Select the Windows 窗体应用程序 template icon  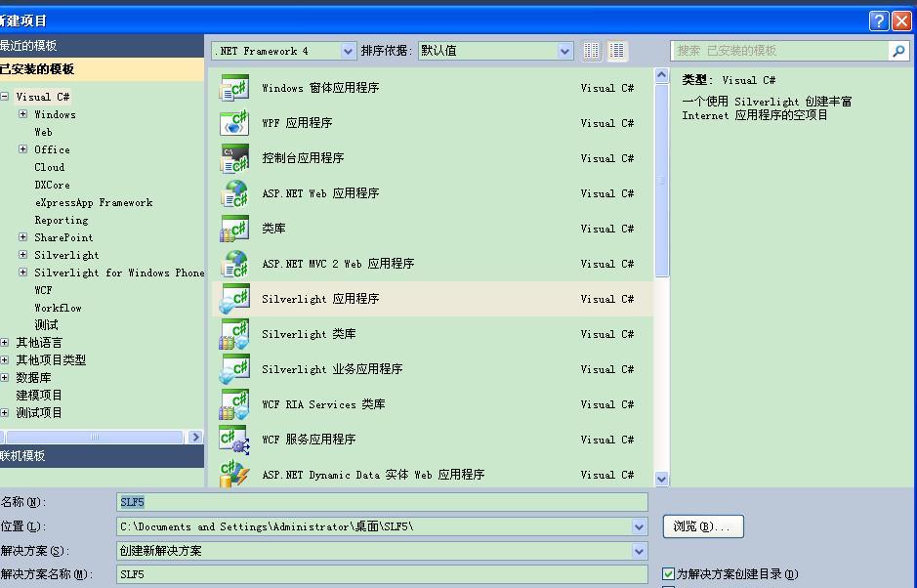[x=234, y=88]
